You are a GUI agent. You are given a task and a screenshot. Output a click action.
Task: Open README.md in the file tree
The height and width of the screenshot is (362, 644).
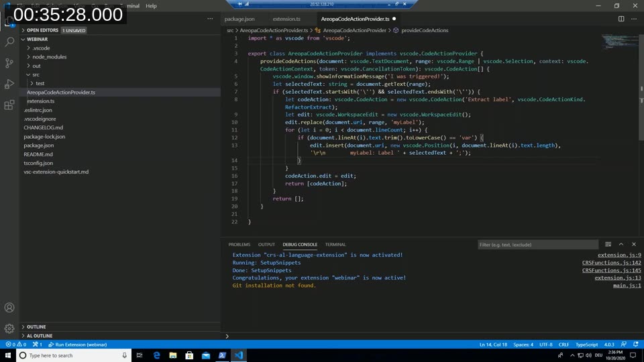[x=38, y=154]
